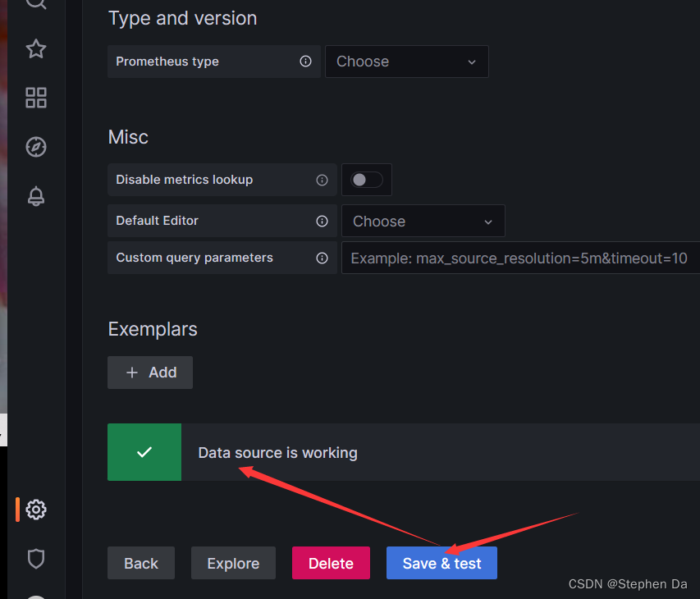Click the Back button
The image size is (700, 599).
coord(141,563)
